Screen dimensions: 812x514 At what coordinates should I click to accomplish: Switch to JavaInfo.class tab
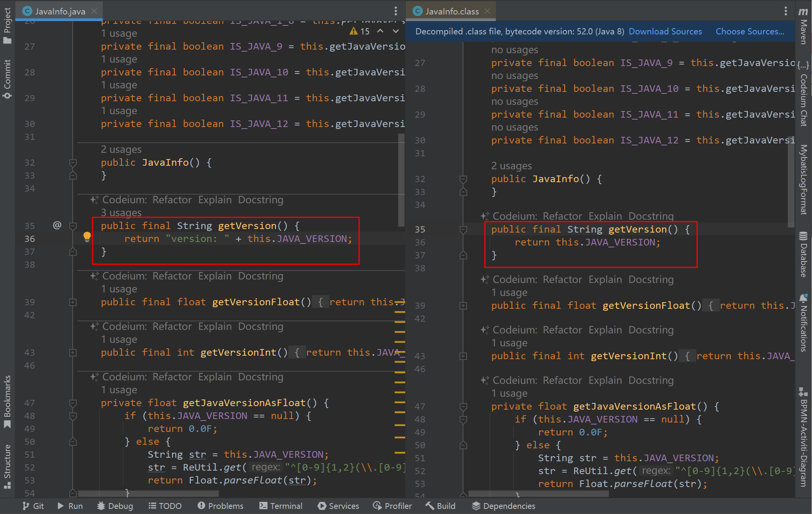451,11
